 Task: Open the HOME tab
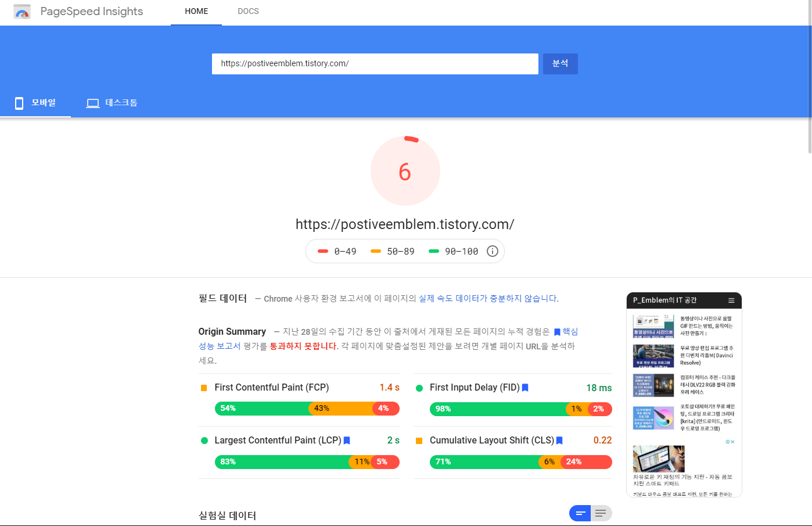click(x=196, y=11)
